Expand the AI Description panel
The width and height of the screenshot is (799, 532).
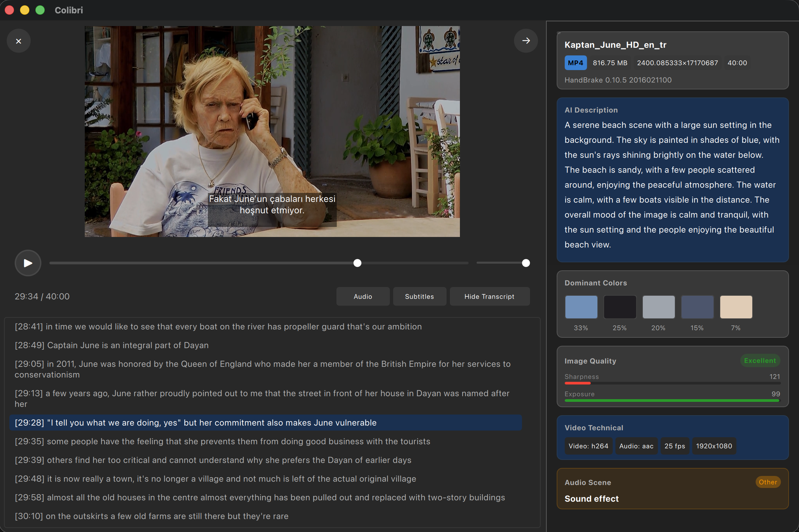pyautogui.click(x=591, y=109)
